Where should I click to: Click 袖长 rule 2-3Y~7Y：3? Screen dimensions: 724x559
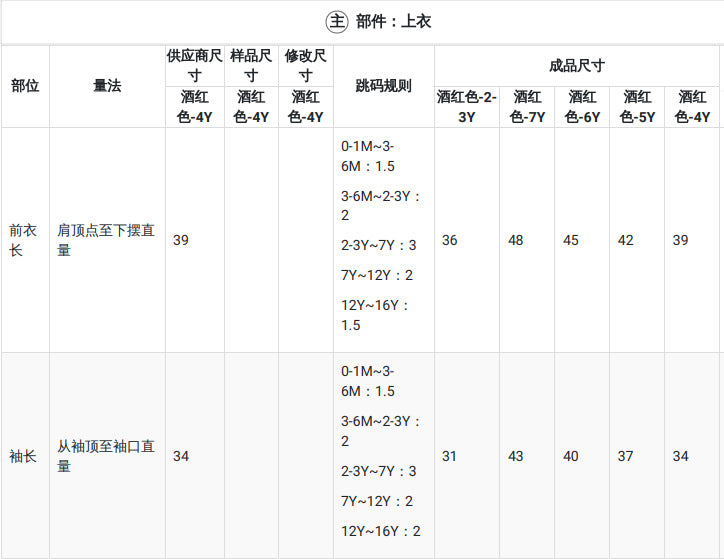coord(379,471)
